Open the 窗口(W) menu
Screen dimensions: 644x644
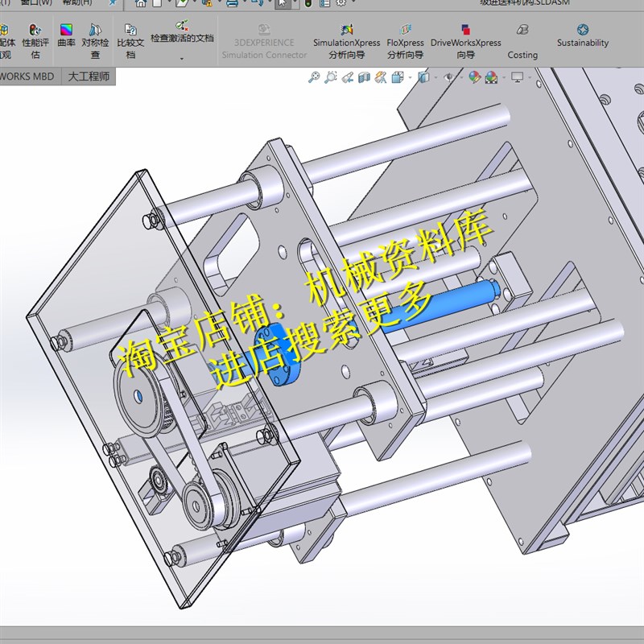click(x=36, y=2)
